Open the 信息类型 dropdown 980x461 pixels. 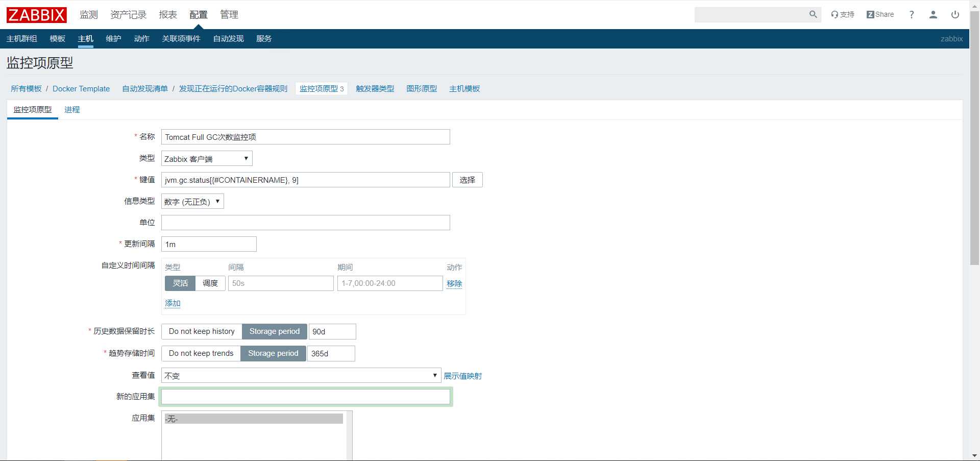192,202
